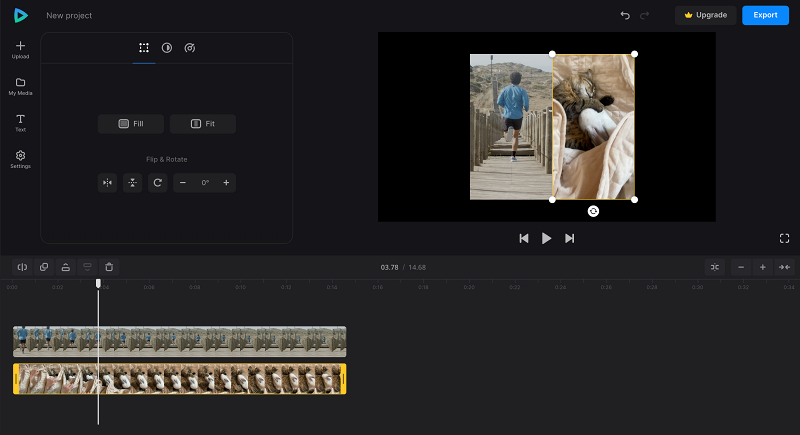Flip the clip vertically
The image size is (800, 435).
133,183
